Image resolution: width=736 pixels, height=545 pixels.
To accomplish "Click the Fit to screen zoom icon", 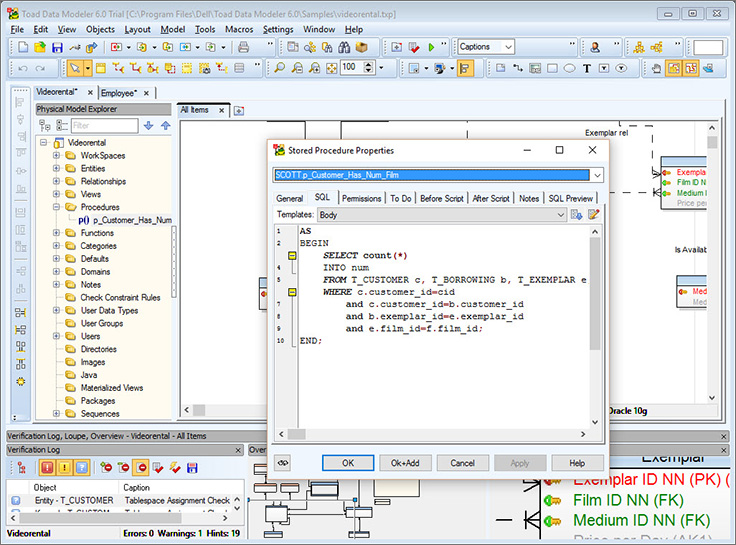I will pos(331,69).
